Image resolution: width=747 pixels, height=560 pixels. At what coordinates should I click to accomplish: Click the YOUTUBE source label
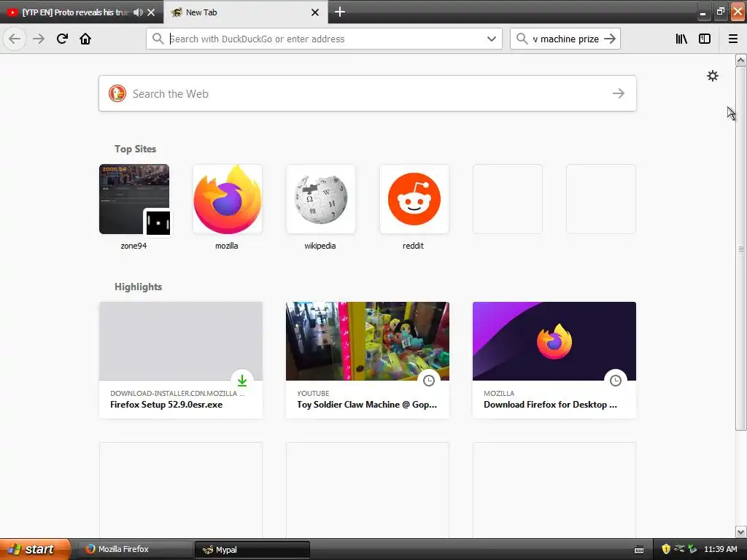[313, 393]
